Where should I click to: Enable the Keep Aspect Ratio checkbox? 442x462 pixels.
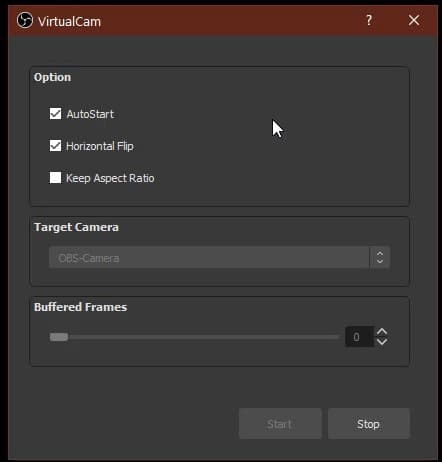tap(55, 178)
